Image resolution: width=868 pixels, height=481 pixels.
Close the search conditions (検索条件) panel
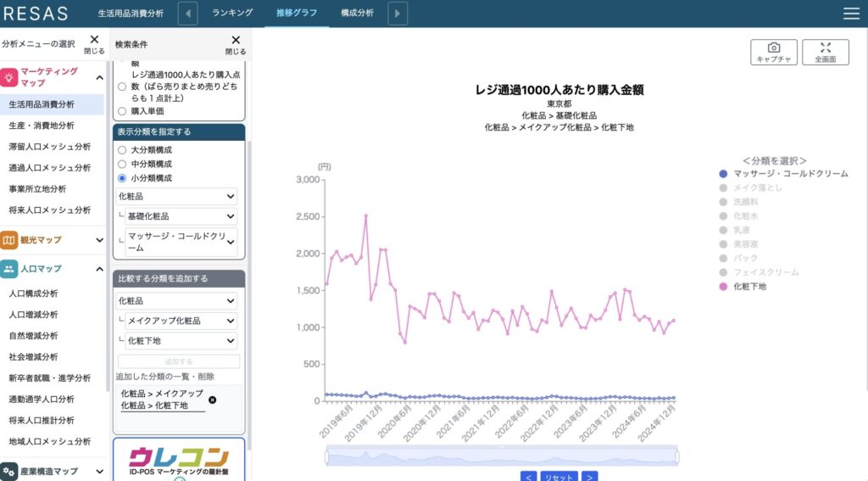pos(236,44)
